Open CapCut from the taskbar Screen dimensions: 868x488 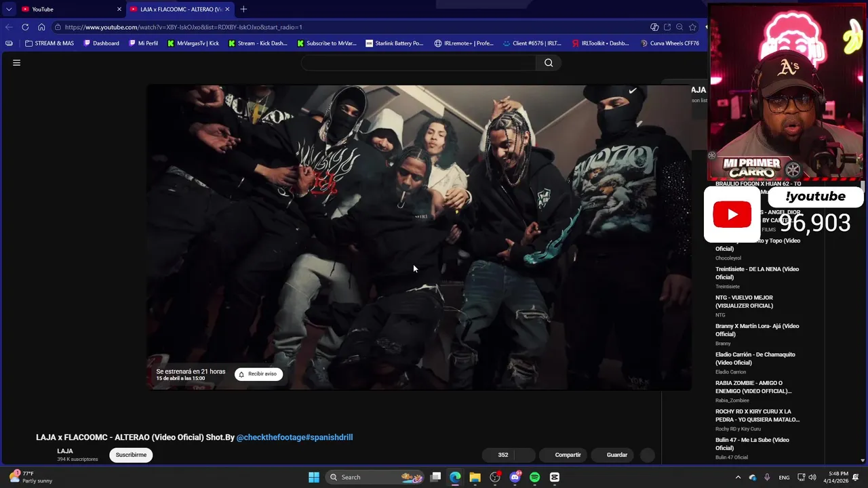(554, 477)
